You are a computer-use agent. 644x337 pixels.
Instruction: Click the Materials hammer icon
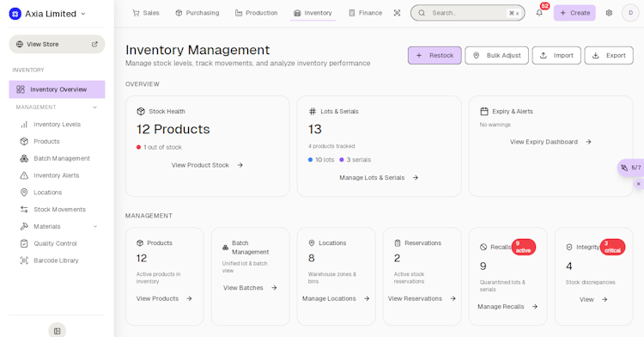24,226
